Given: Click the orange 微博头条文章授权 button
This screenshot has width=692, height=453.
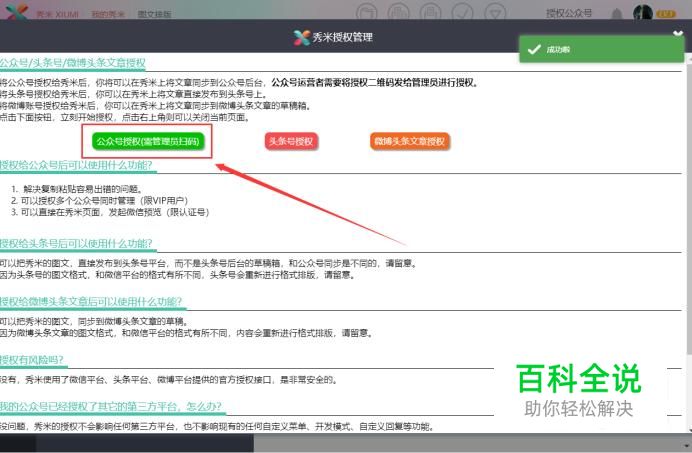Looking at the screenshot, I should 410,141.
